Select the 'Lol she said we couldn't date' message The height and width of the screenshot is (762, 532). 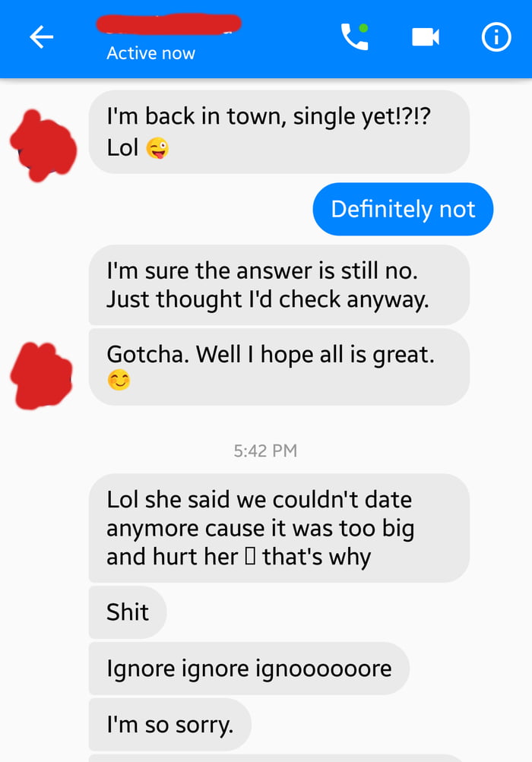tap(279, 528)
